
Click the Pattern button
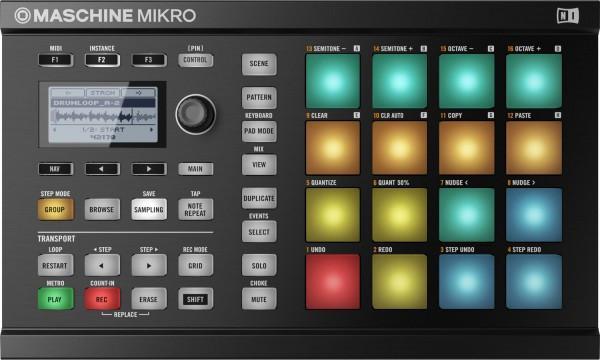259,98
